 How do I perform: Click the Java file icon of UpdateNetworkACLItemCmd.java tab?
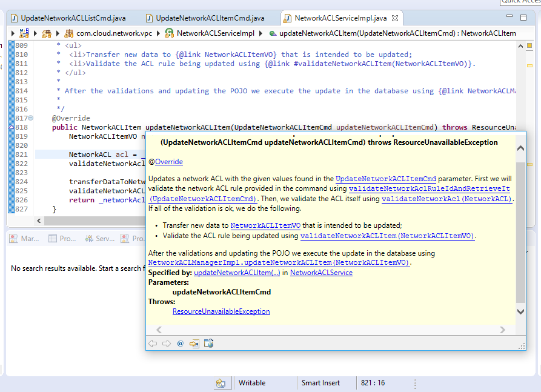click(149, 18)
